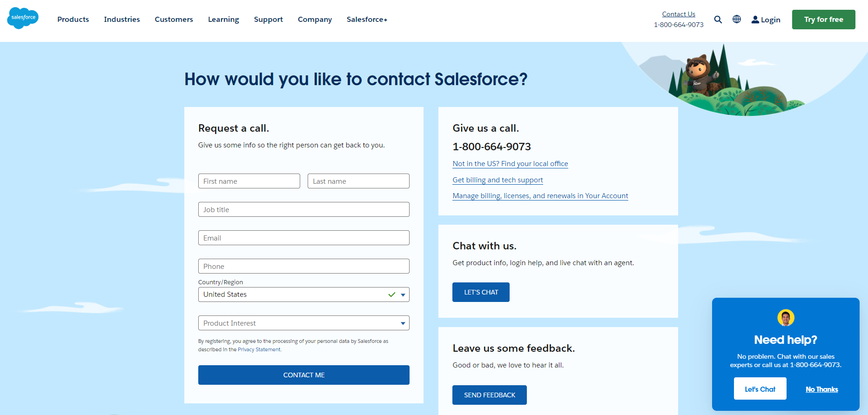Click the Try for free button

[x=823, y=19]
